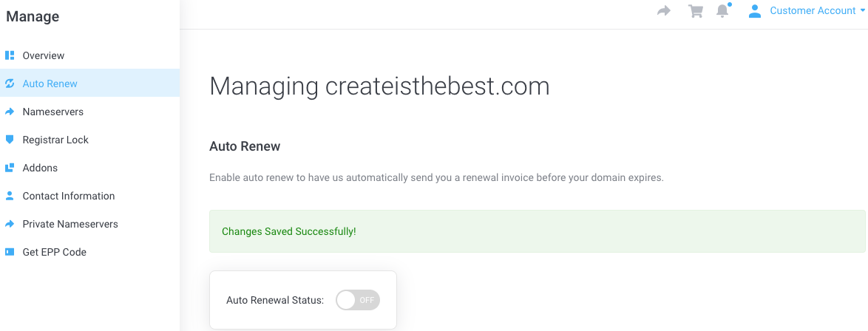Click the Customer Account user icon
Image resolution: width=868 pixels, height=331 pixels.
(755, 11)
